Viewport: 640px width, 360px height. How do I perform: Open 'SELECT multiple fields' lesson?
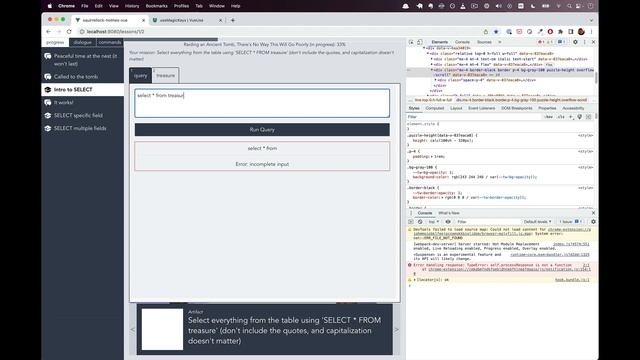[x=82, y=128]
